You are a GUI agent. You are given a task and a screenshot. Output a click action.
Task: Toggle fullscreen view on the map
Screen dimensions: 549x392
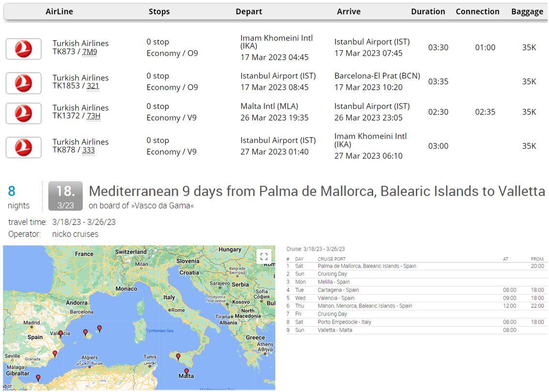pyautogui.click(x=264, y=257)
